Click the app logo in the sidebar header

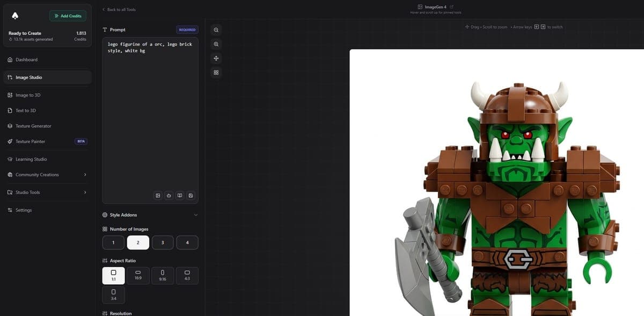(x=15, y=16)
